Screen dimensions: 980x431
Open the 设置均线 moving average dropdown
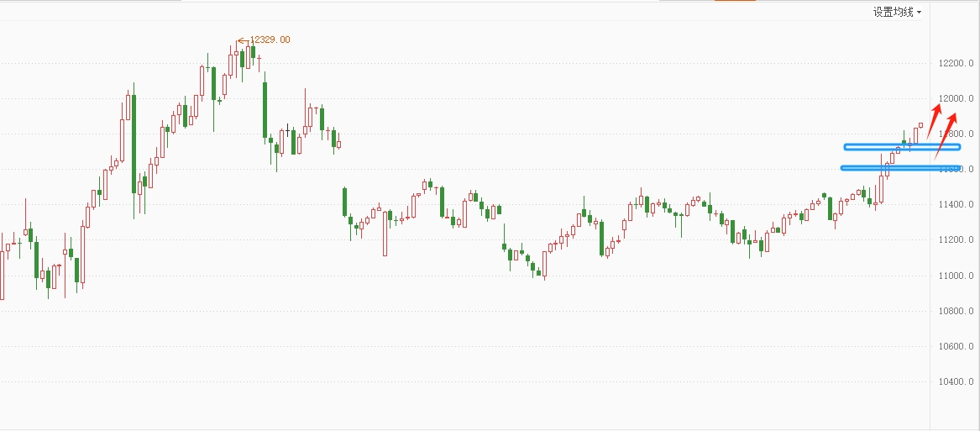pos(897,12)
